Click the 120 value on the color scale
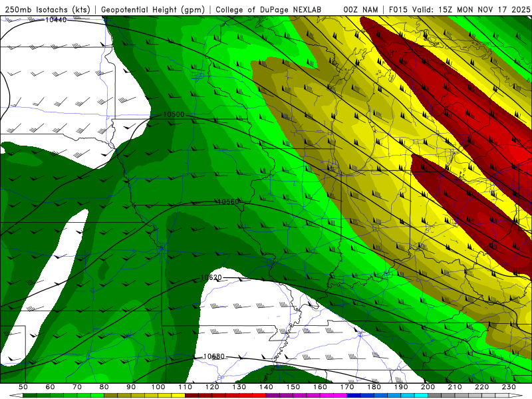 pyautogui.click(x=212, y=387)
